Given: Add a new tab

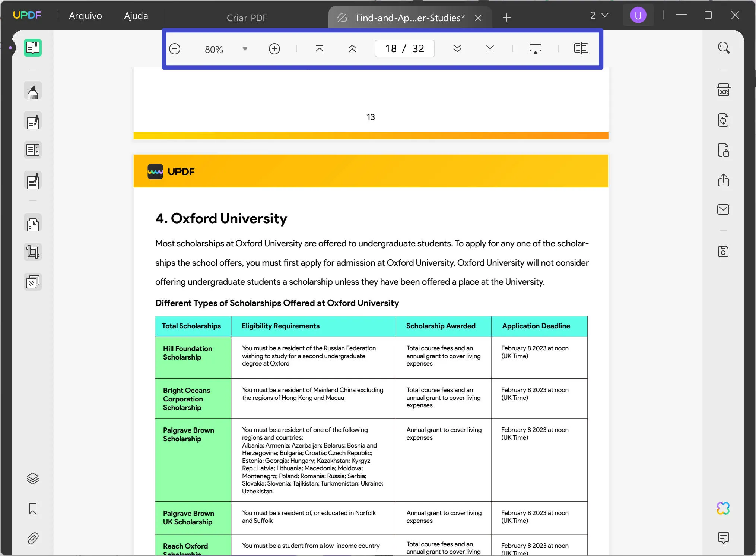Looking at the screenshot, I should point(507,18).
